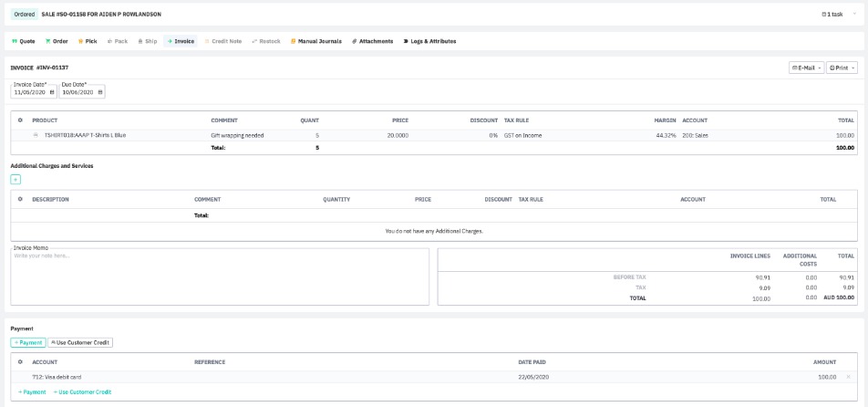Open the Attachments tab
The width and height of the screenshot is (868, 407).
point(372,41)
